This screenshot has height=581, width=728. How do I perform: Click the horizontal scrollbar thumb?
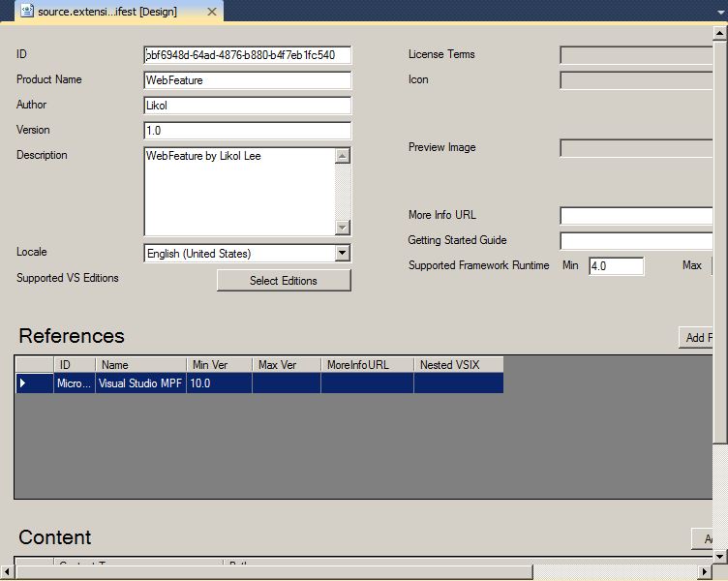pyautogui.click(x=274, y=571)
